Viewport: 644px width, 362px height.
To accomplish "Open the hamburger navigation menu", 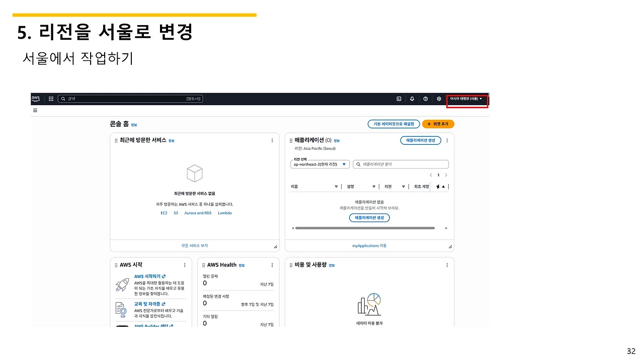I will tap(35, 110).
